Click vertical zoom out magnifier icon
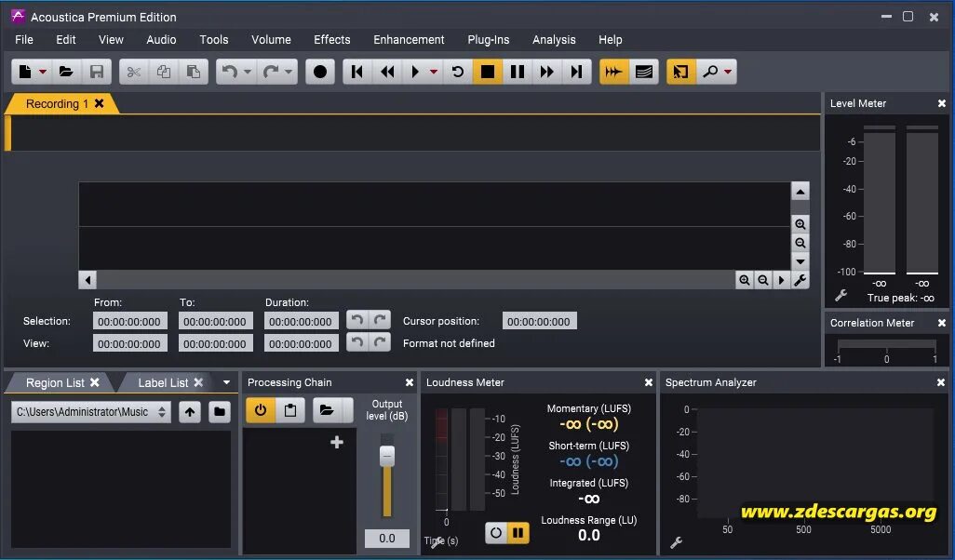This screenshot has height=560, width=955. click(x=800, y=243)
